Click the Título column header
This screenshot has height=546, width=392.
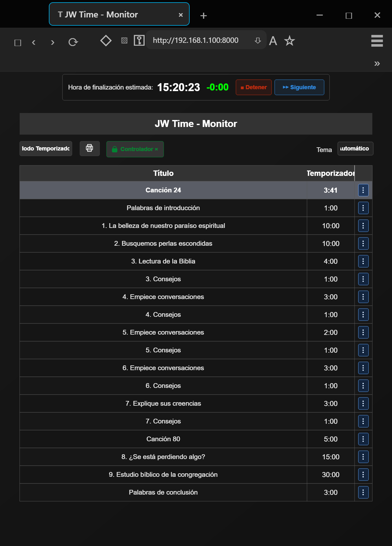[163, 173]
